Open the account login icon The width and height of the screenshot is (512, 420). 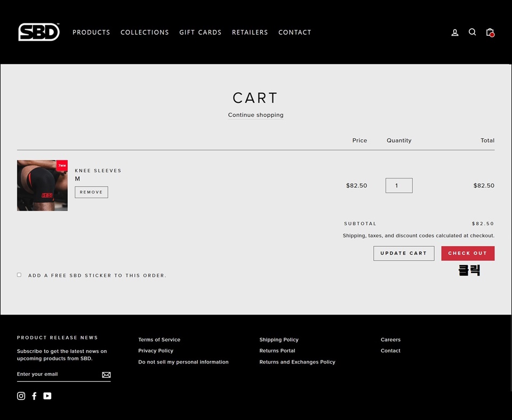pyautogui.click(x=455, y=33)
